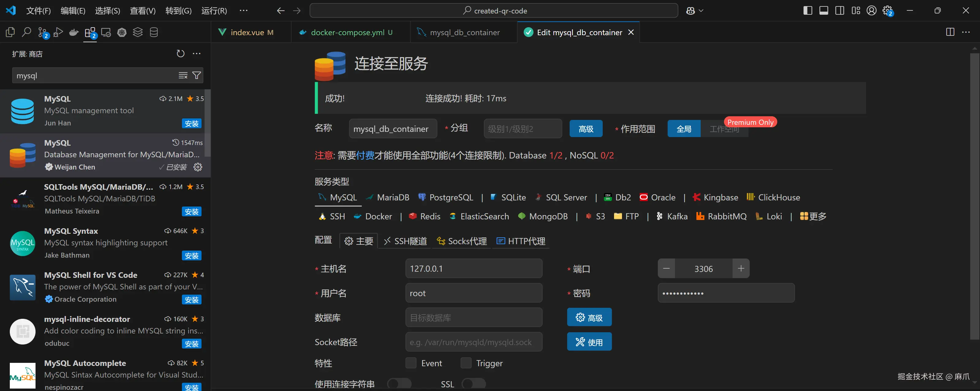Open manage gear for installed MySQL extension
Screen dimensions: 980x391
tap(198, 167)
